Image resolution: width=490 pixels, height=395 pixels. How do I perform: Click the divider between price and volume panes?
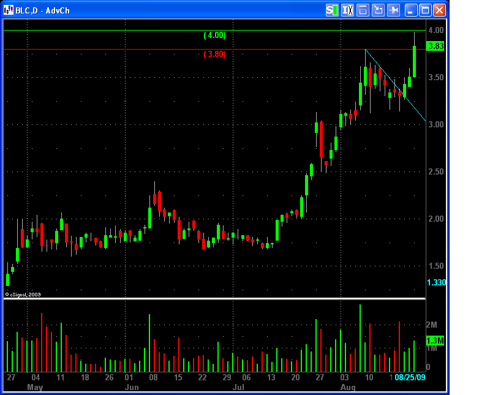[215, 298]
